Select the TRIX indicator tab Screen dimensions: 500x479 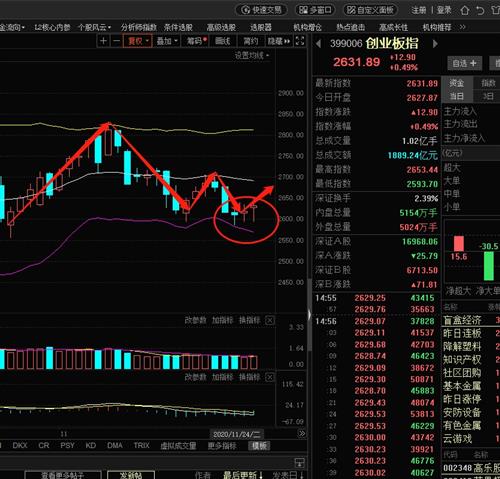(141, 445)
